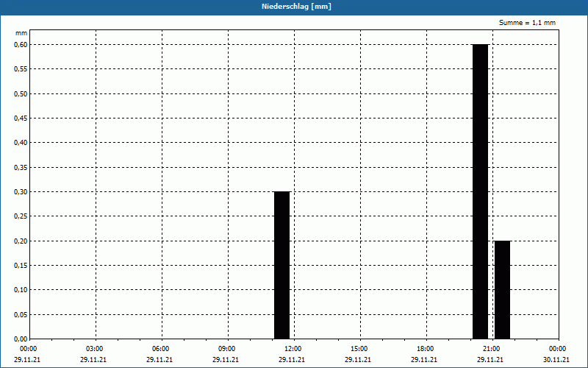Click the 0,00 y-axis label
Screen dimensions: 588x368
(x=21, y=339)
